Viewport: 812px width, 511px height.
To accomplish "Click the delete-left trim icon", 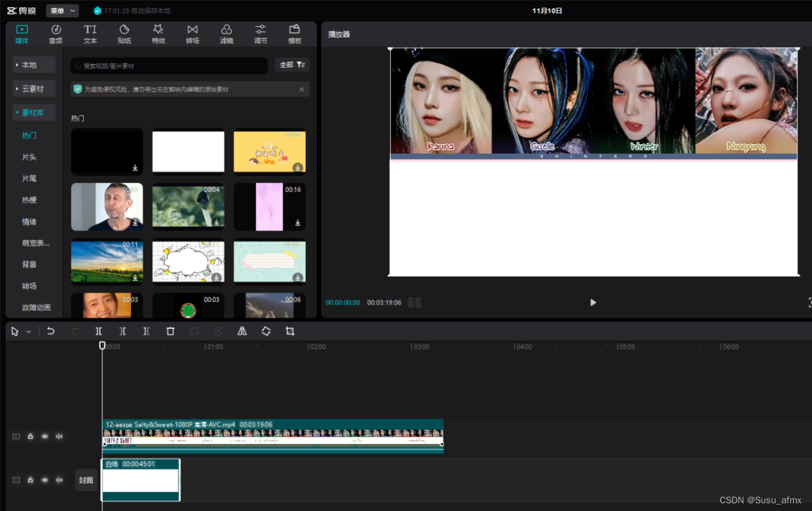I will point(122,331).
